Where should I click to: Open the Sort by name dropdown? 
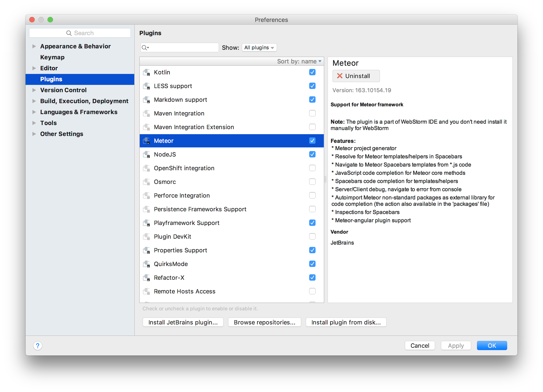(x=299, y=61)
